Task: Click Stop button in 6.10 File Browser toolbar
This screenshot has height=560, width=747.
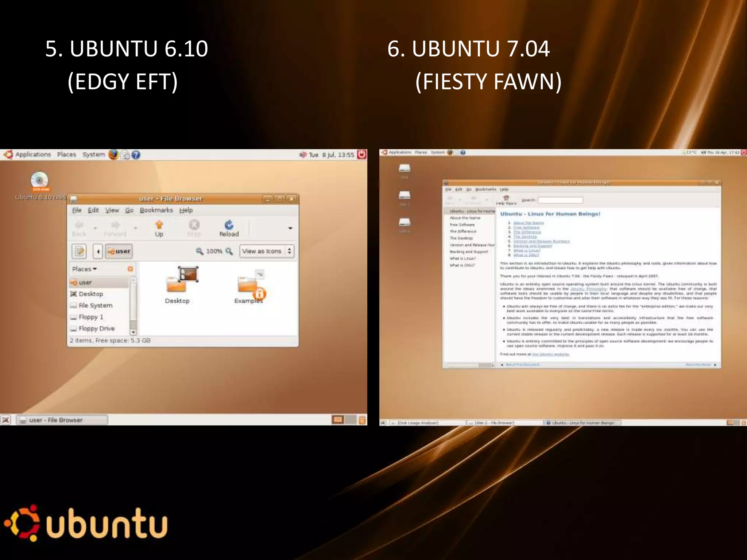Action: click(194, 229)
